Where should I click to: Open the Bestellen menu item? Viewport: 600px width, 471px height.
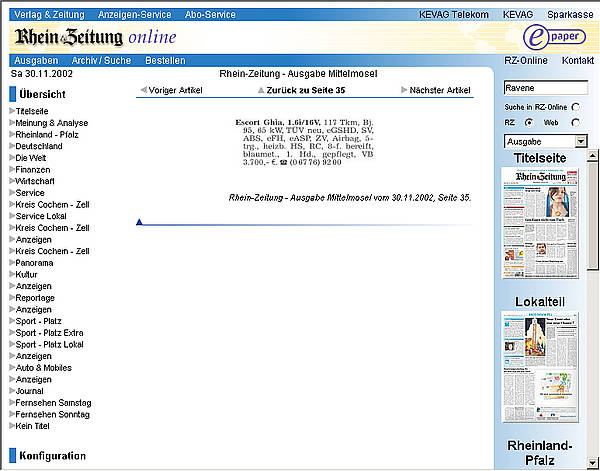click(165, 60)
